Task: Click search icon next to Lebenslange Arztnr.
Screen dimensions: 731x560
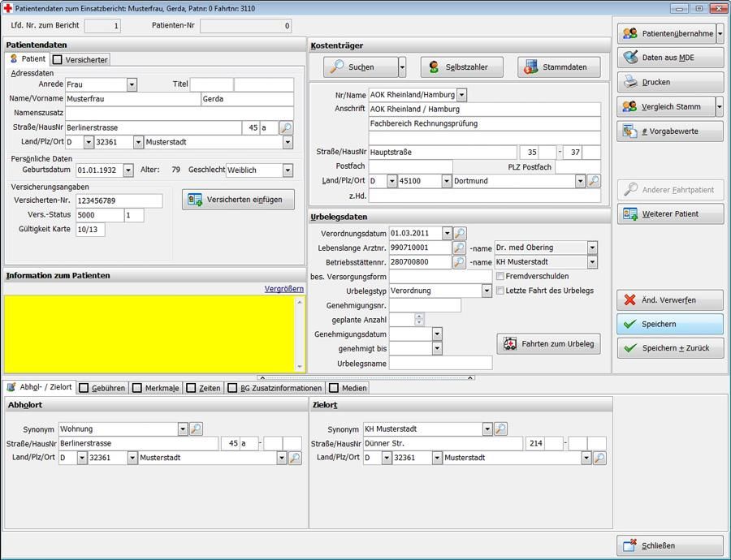Action: pos(459,248)
